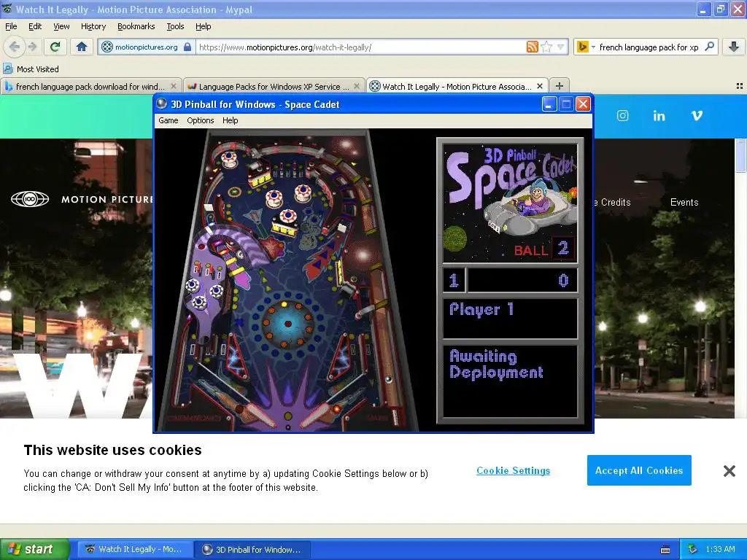747x560 pixels.
Task: Click the padlock security icon in address bar
Action: (x=187, y=47)
